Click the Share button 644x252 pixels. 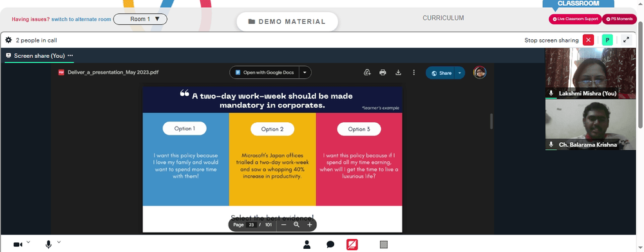click(440, 73)
